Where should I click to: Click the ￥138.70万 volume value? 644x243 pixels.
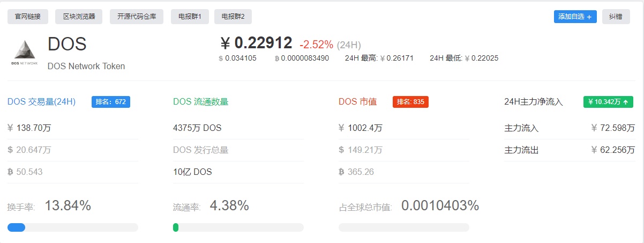click(x=29, y=128)
